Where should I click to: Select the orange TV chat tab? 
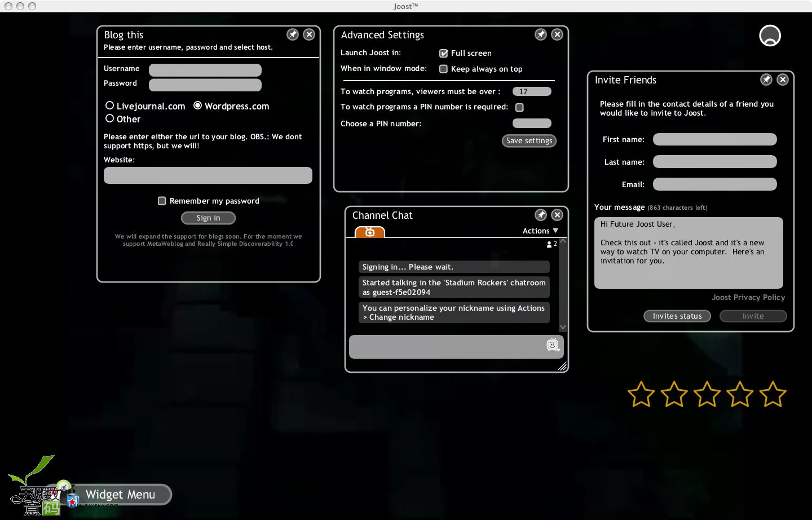tap(370, 232)
